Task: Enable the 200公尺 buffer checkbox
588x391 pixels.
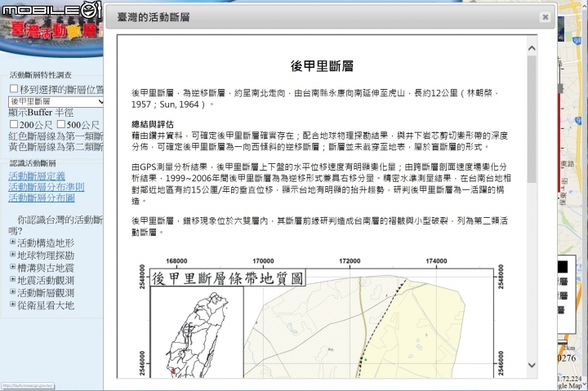Action: 14,124
